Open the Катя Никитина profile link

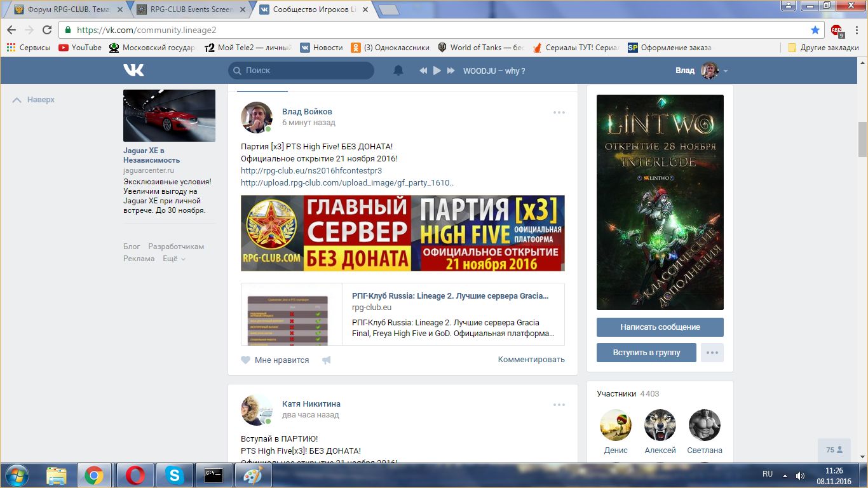point(311,404)
